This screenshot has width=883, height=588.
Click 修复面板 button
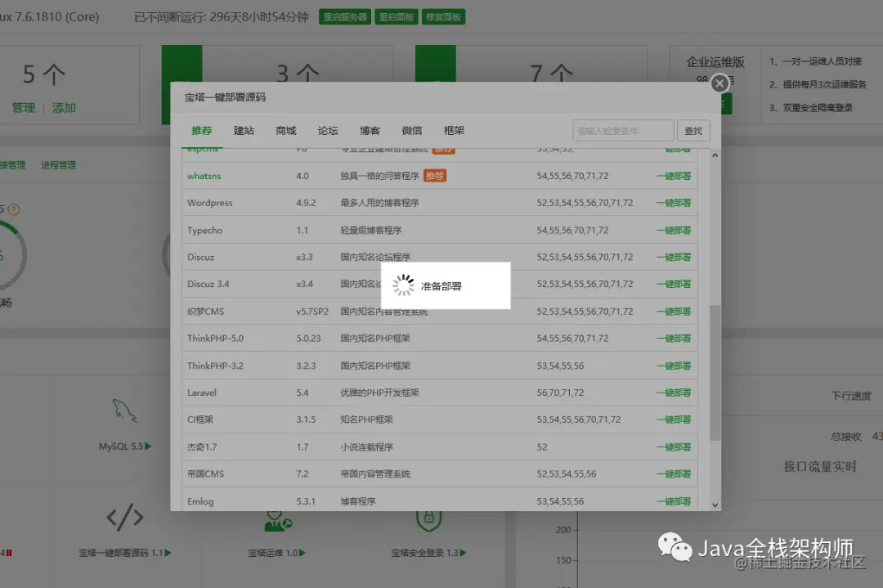443,17
